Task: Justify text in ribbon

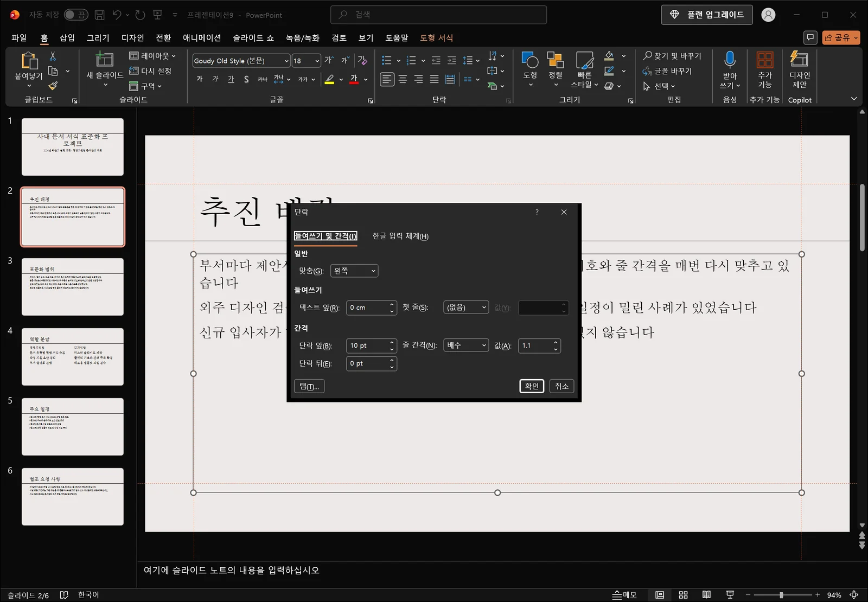Action: coord(434,79)
